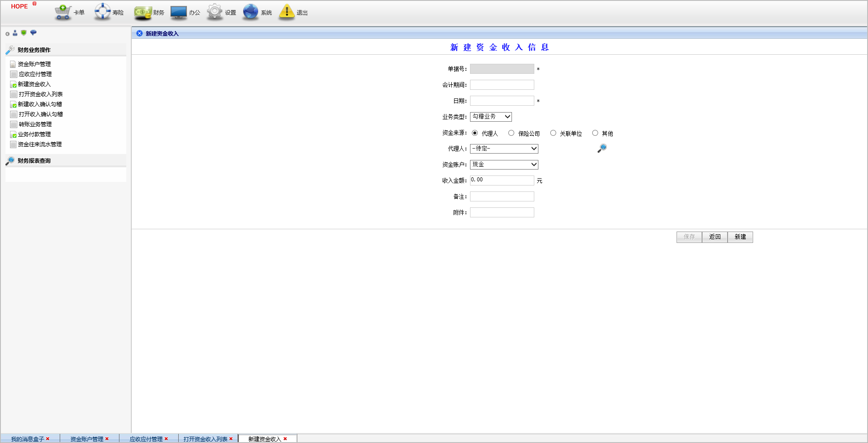Viewport: 868px width, 443px height.
Task: Open the 资金账户 dropdown
Action: (504, 165)
